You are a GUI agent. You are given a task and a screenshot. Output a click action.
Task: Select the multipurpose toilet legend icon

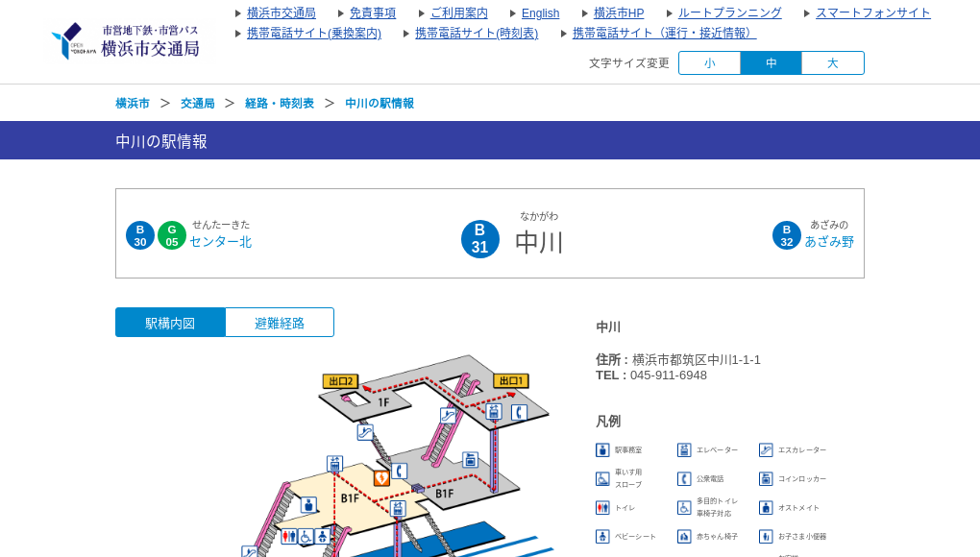[684, 508]
